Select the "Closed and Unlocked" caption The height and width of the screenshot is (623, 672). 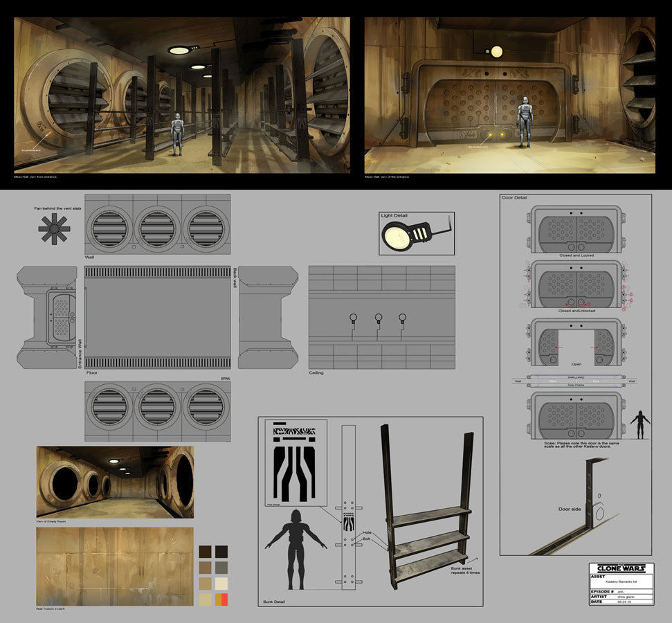click(x=576, y=310)
